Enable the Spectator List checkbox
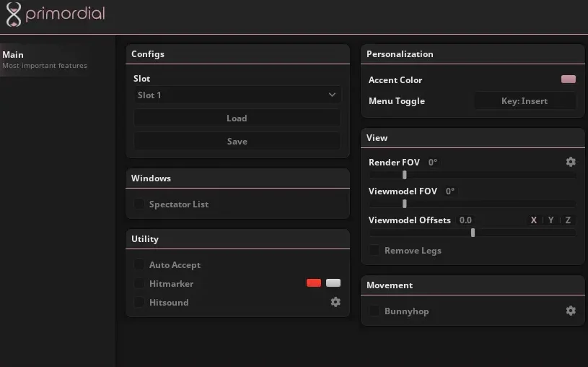The height and width of the screenshot is (367, 588). tap(139, 204)
